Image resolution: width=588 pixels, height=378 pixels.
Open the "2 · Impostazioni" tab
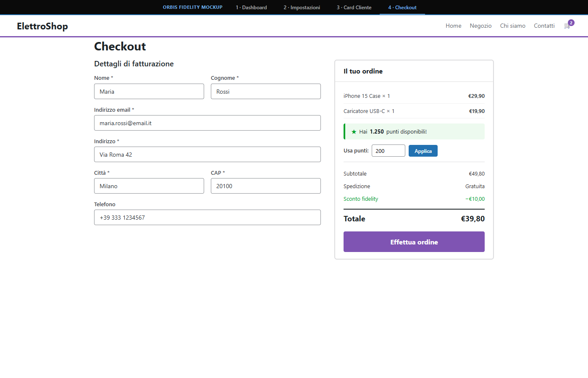(302, 7)
